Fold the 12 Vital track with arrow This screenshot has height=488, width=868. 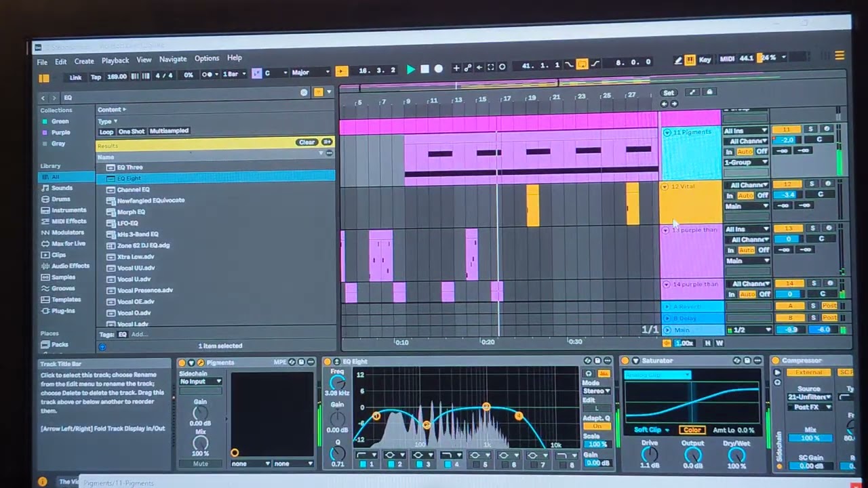pyautogui.click(x=665, y=186)
